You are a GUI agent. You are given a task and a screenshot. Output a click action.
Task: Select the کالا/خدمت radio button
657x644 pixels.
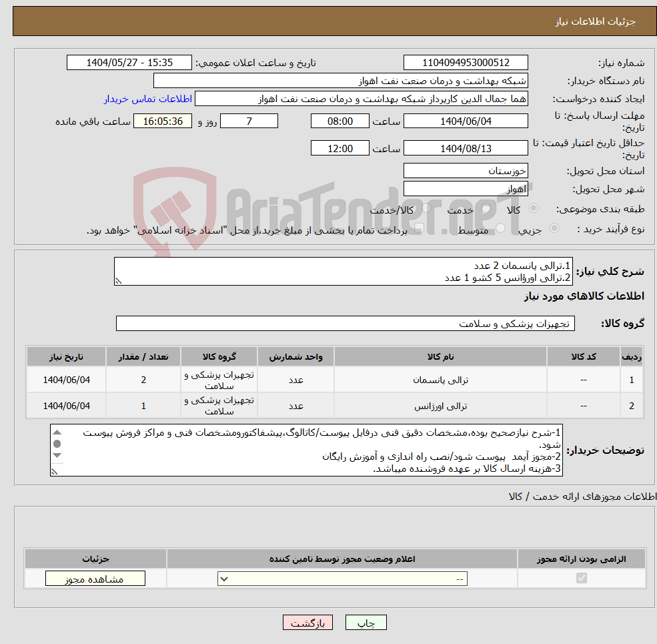(x=426, y=208)
